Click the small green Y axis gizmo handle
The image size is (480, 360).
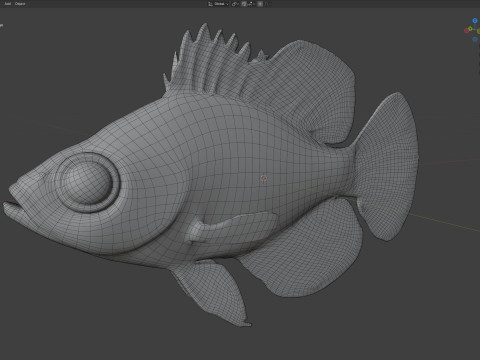pyautogui.click(x=470, y=29)
